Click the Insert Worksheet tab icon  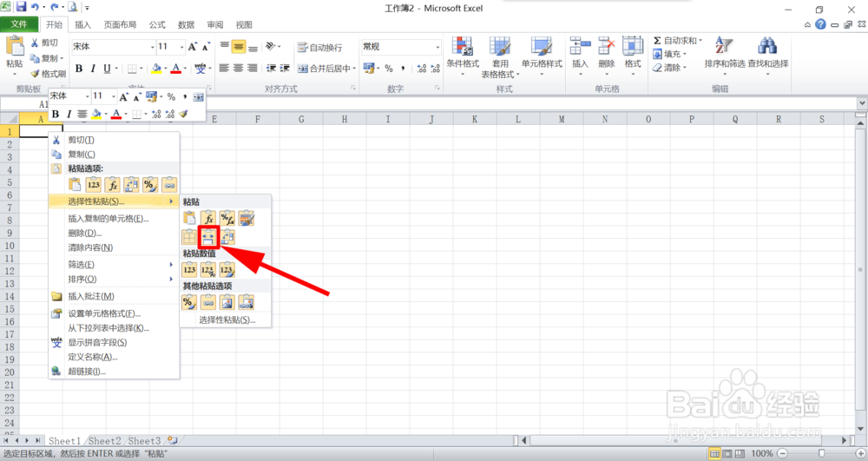click(173, 440)
